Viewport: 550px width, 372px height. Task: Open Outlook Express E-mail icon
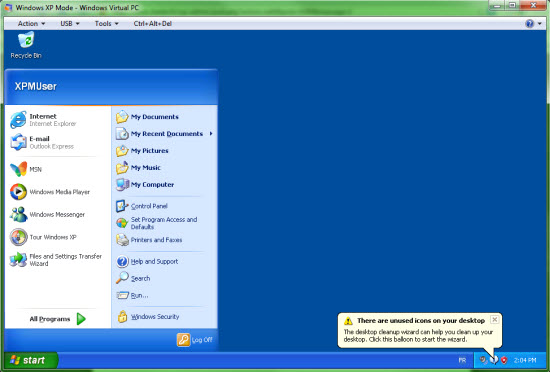click(x=18, y=142)
